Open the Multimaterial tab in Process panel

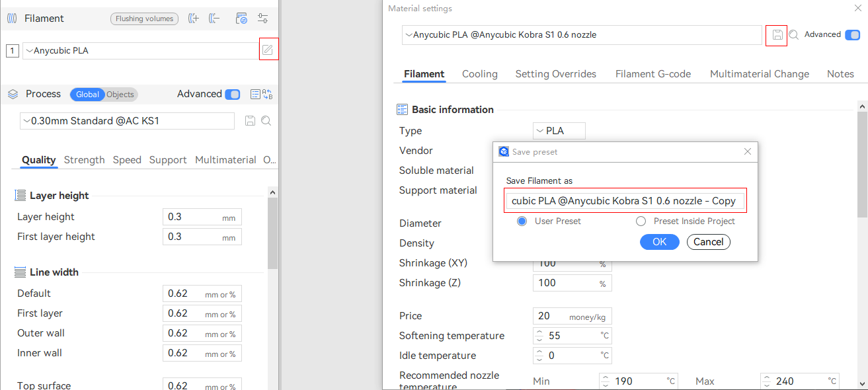[x=225, y=160]
